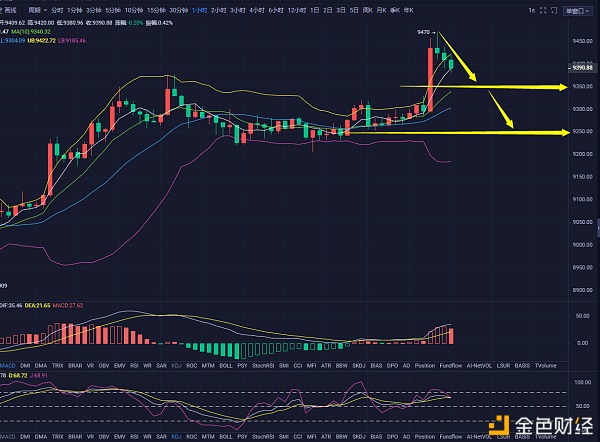Screen dimensions: 600x442
Task: Click the MA(10) value label
Action: coord(31,32)
